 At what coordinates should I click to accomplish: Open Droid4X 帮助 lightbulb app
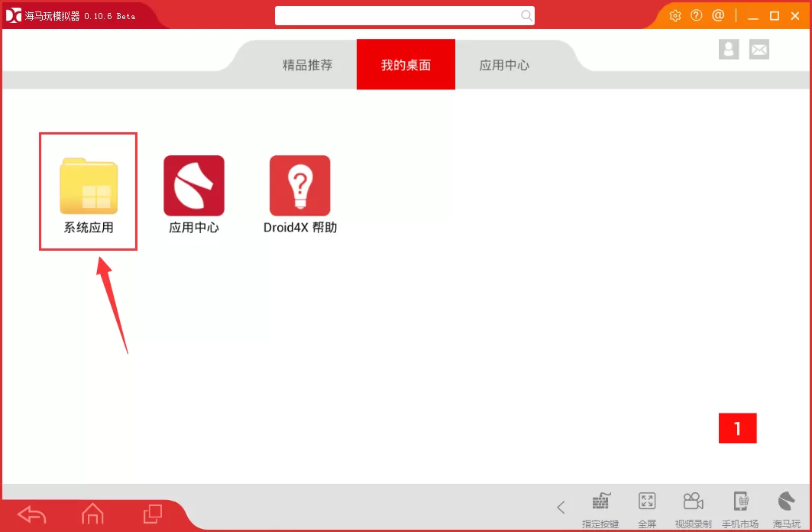[x=300, y=186]
